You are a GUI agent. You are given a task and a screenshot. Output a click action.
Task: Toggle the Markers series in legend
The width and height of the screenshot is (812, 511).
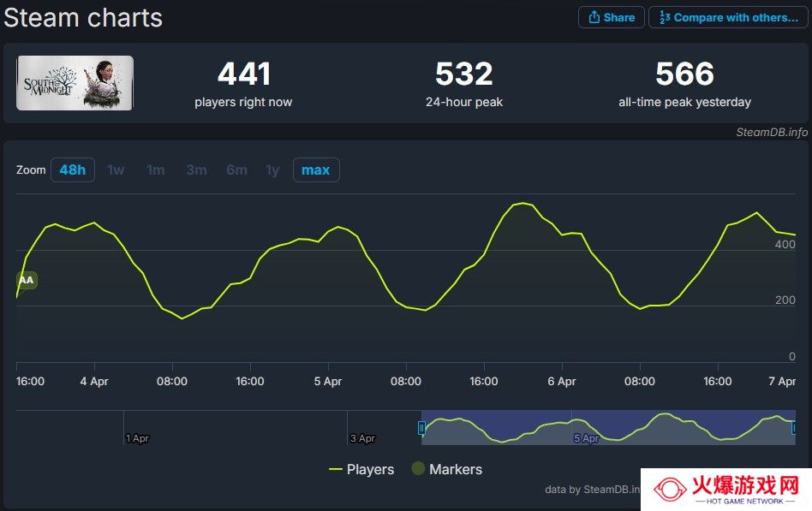coord(447,469)
